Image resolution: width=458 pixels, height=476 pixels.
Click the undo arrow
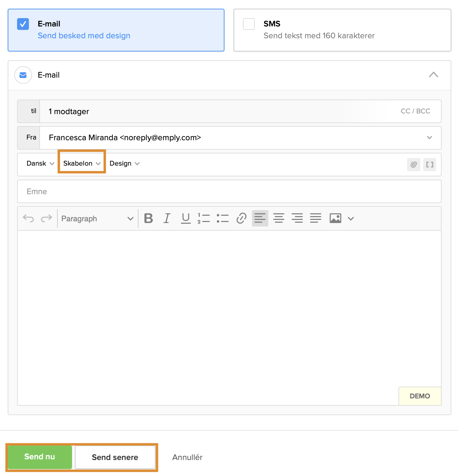(x=28, y=219)
